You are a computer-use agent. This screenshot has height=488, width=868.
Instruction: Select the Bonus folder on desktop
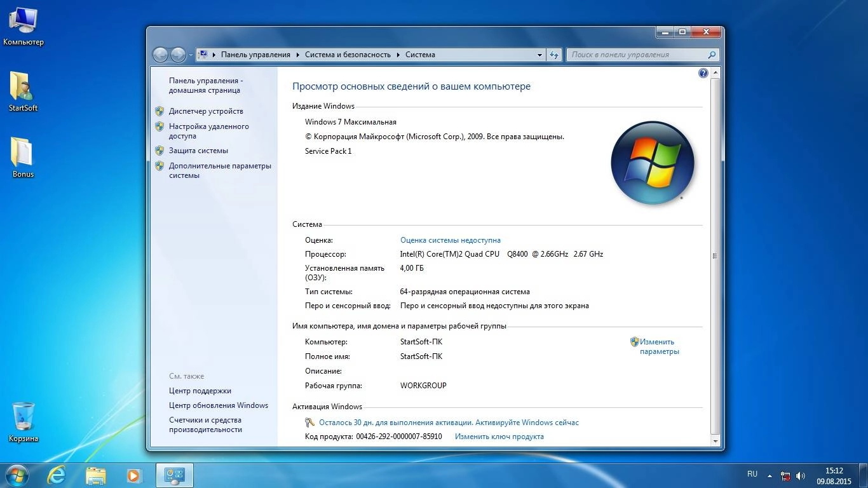[23, 157]
